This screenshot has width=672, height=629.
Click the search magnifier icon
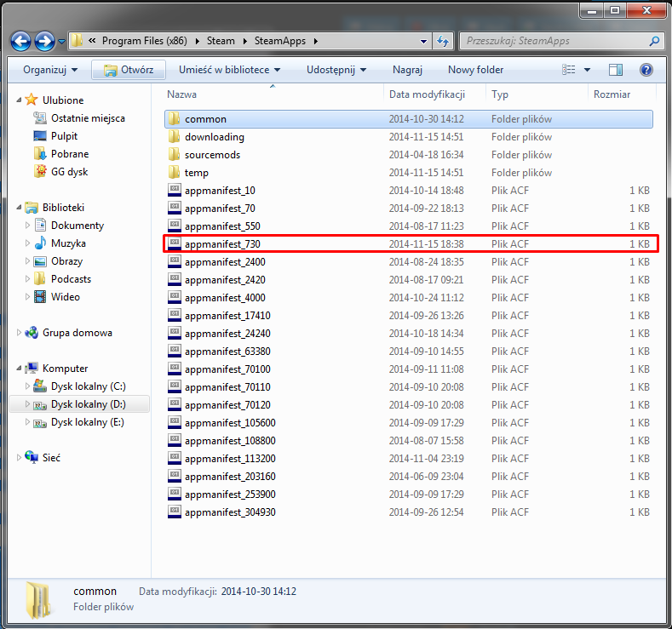pyautogui.click(x=654, y=41)
